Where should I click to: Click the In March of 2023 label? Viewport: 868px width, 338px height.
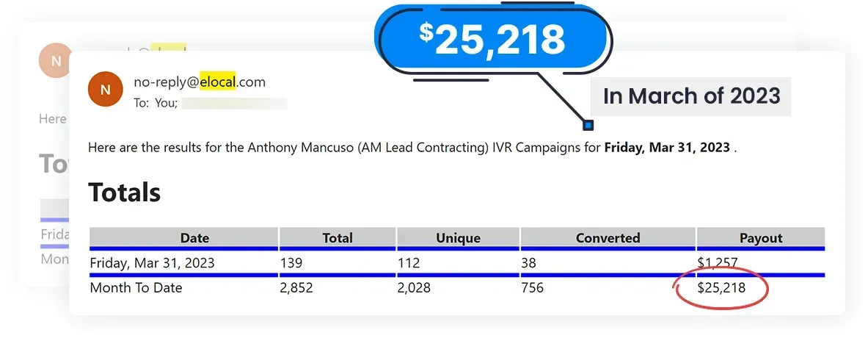pos(691,96)
